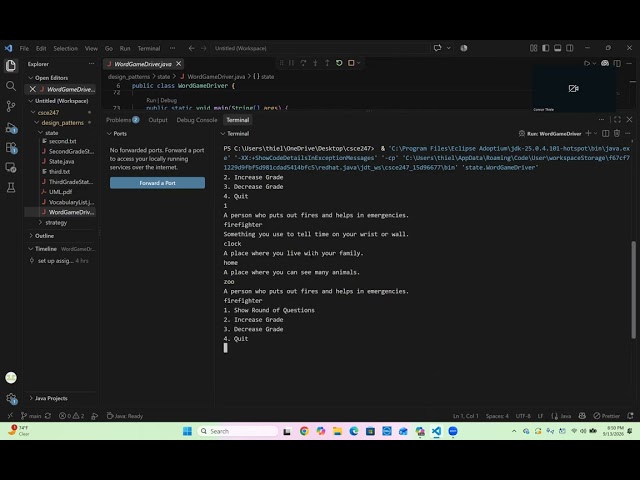Screen dimensions: 640x480
Task: Open the Explorer view in activity bar
Action: [x=11, y=66]
